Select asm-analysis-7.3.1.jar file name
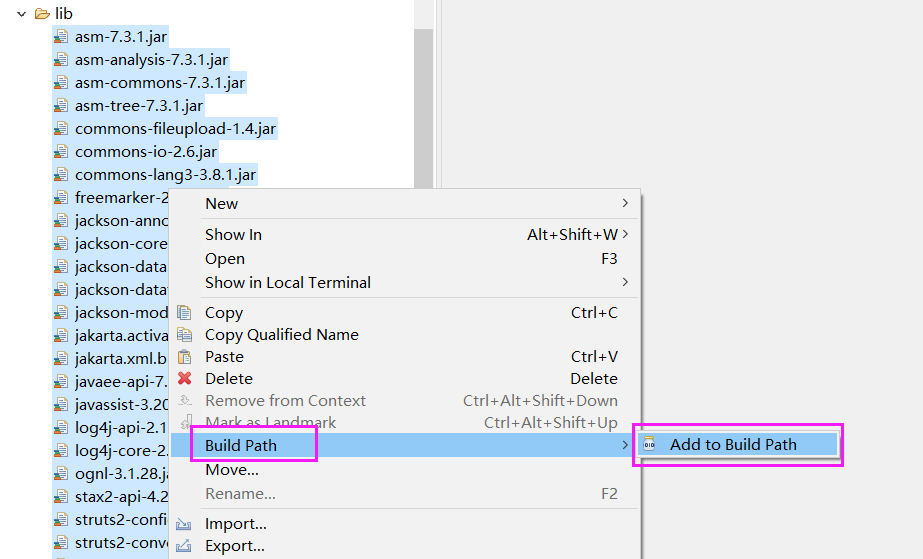 (151, 60)
